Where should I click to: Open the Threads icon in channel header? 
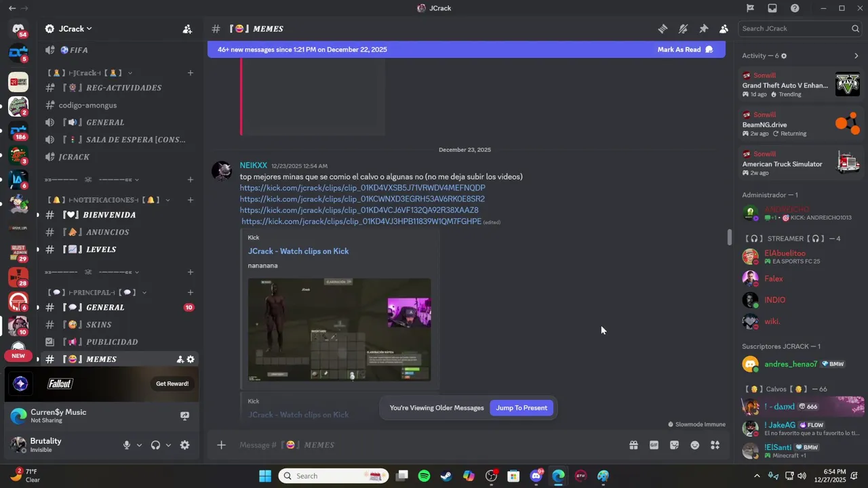(663, 28)
